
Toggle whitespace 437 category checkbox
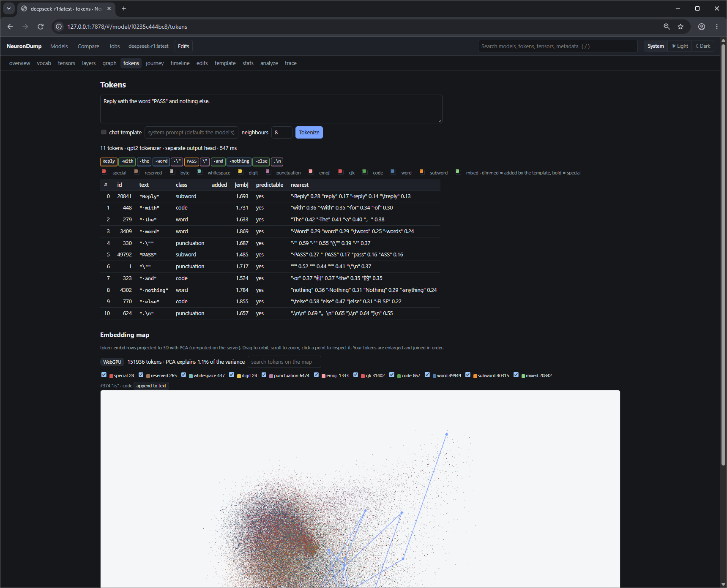184,375
